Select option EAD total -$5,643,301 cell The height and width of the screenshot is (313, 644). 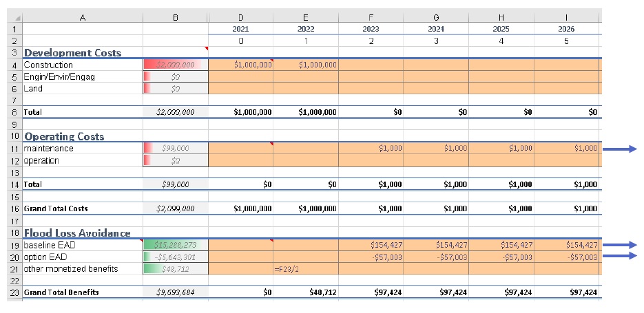pyautogui.click(x=176, y=257)
